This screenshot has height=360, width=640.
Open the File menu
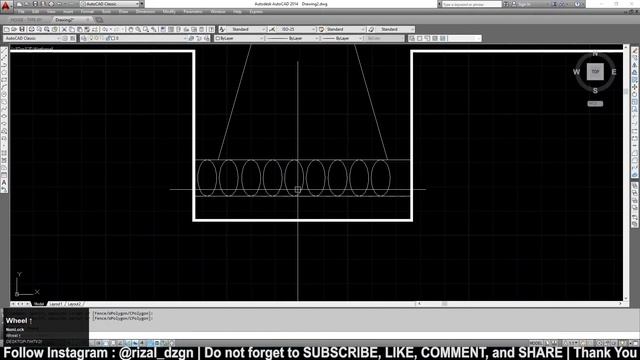point(20,12)
